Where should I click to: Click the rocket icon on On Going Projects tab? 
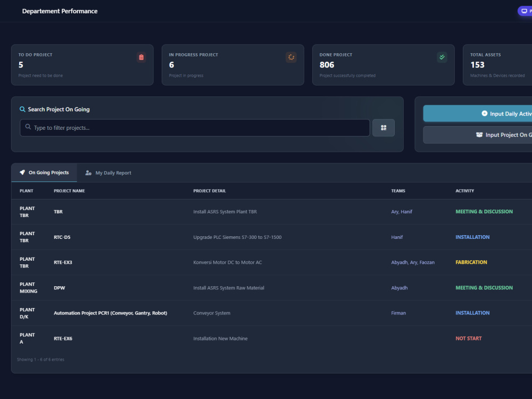pyautogui.click(x=22, y=172)
